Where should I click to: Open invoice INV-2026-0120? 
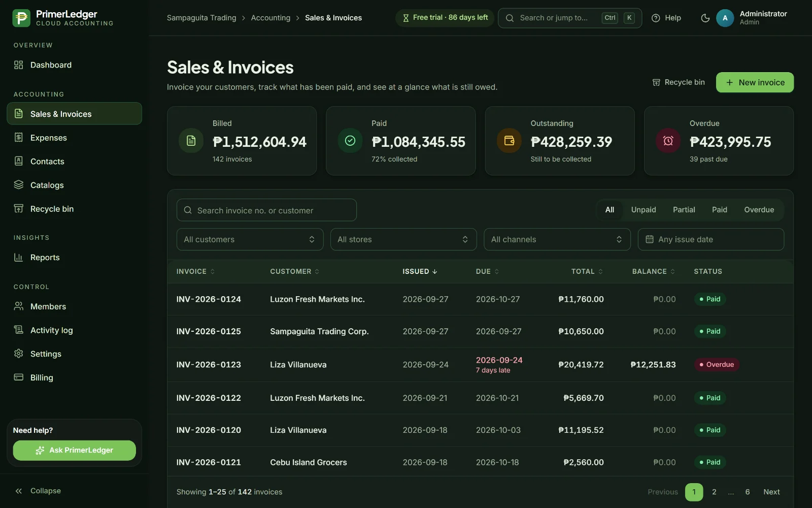click(x=209, y=430)
